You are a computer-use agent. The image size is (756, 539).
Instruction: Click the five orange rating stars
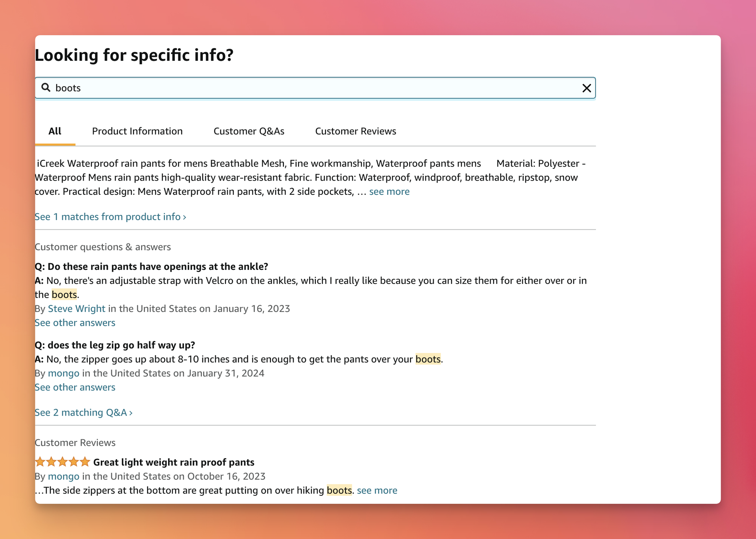tap(61, 462)
